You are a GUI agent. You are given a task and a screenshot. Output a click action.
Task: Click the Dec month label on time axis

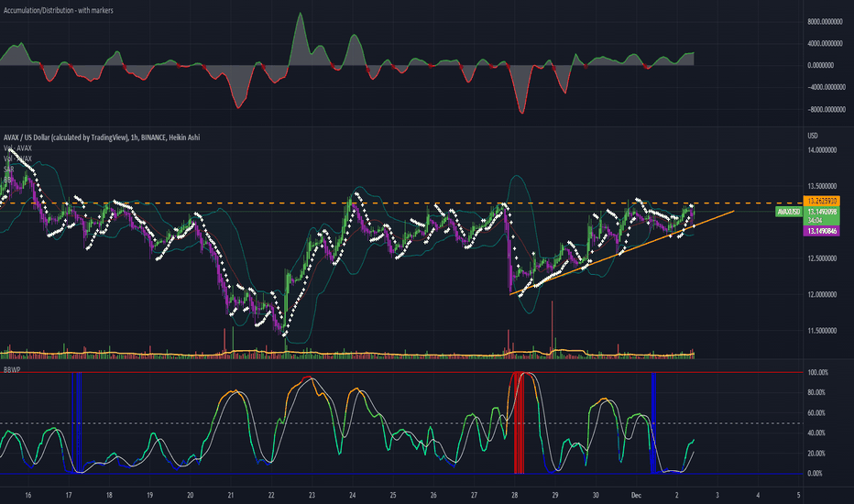pos(636,495)
